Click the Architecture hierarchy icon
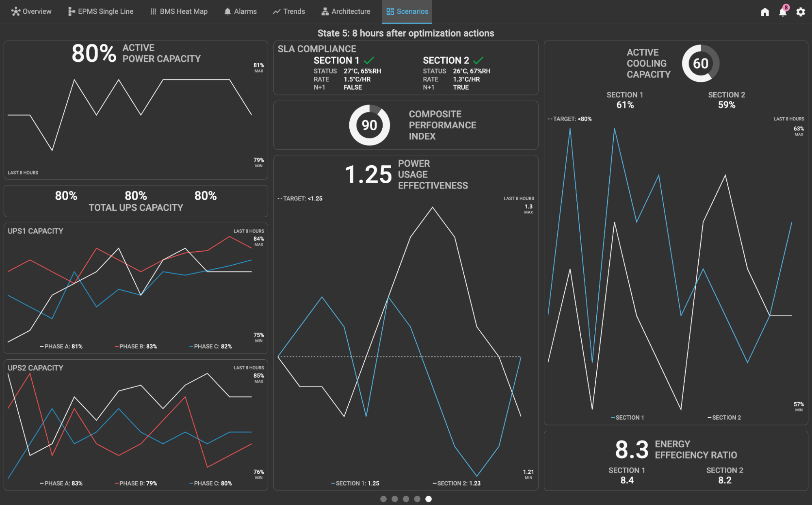The height and width of the screenshot is (505, 812). point(325,11)
